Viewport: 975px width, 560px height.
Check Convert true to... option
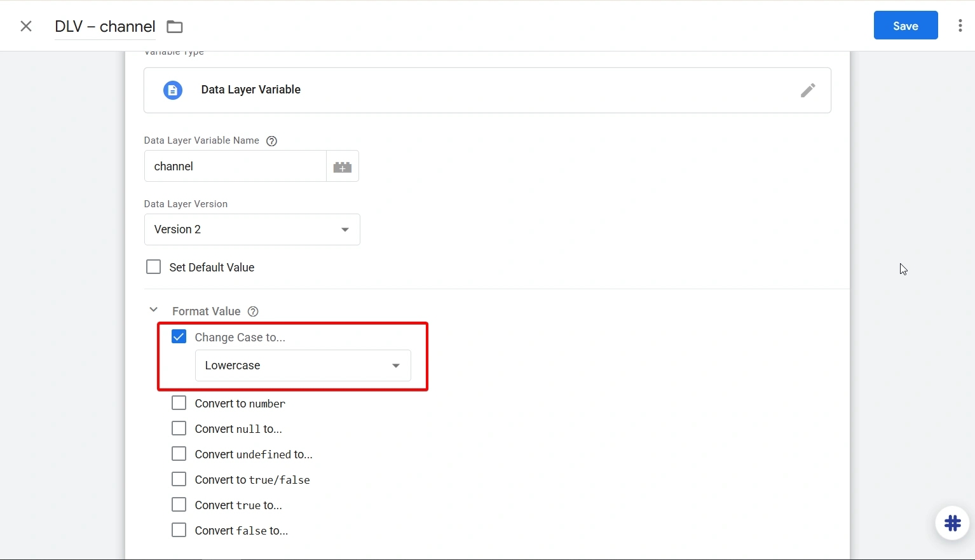(x=179, y=505)
